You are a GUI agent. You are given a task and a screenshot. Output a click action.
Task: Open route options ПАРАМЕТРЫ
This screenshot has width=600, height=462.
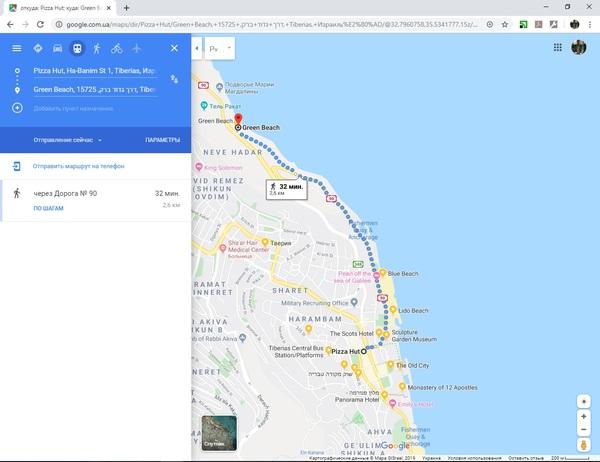click(163, 140)
